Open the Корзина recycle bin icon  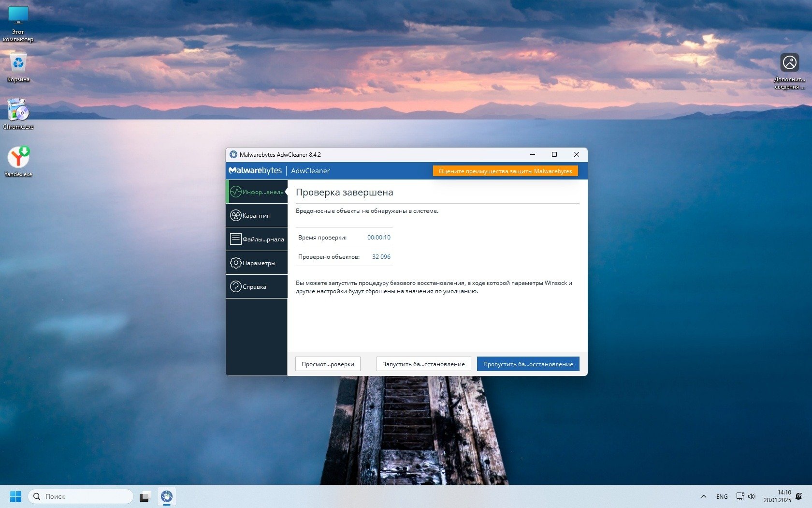(x=18, y=66)
